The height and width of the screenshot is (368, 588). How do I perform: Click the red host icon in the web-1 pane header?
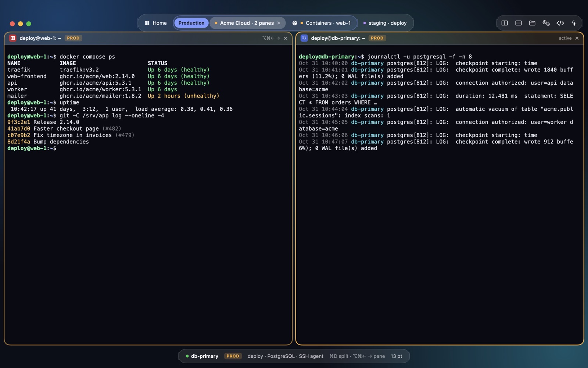(12, 38)
